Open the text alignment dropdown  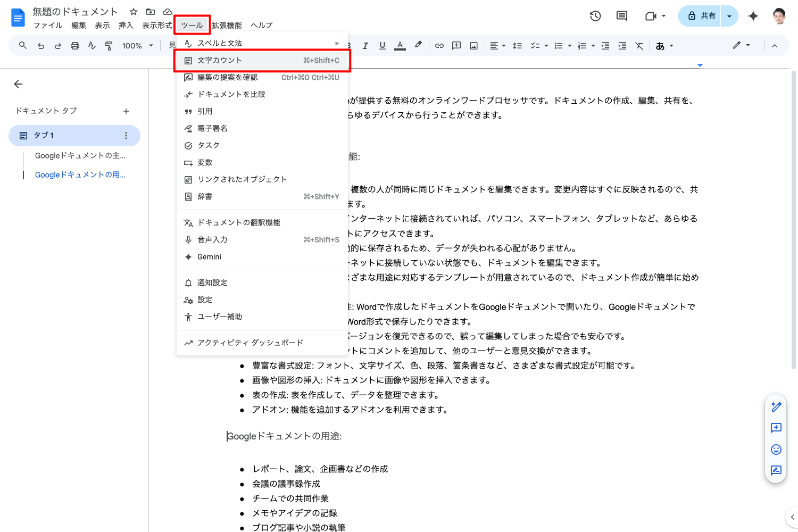click(x=498, y=46)
